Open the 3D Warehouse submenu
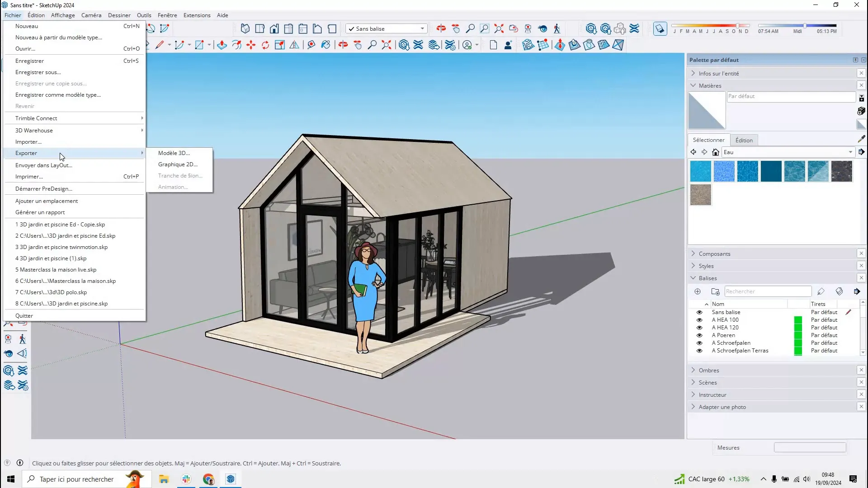Image resolution: width=868 pixels, height=488 pixels. click(x=75, y=131)
